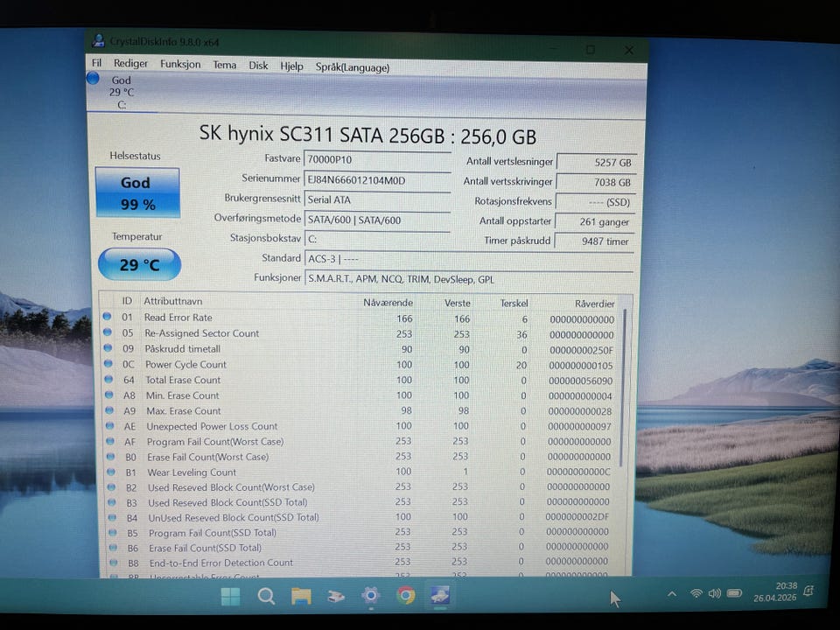Click the CrystalDiskInfo taskbar icon
This screenshot has height=630, width=840.
(440, 595)
